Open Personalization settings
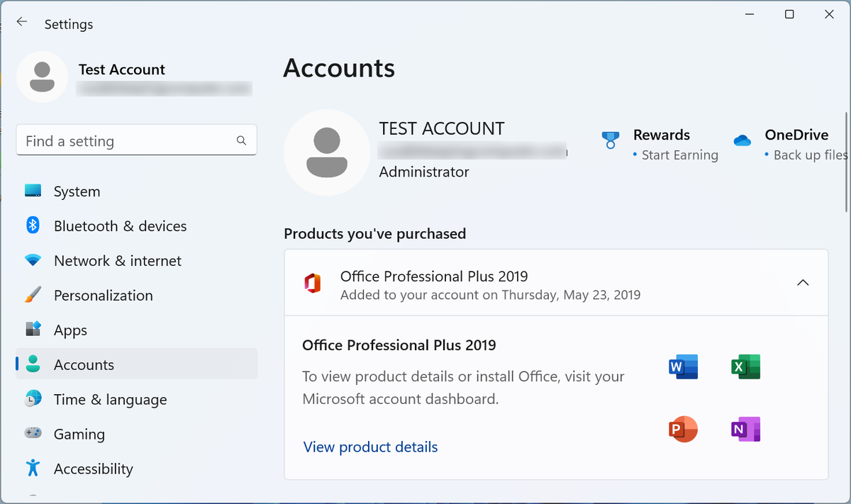This screenshot has width=851, height=504. coord(103,296)
